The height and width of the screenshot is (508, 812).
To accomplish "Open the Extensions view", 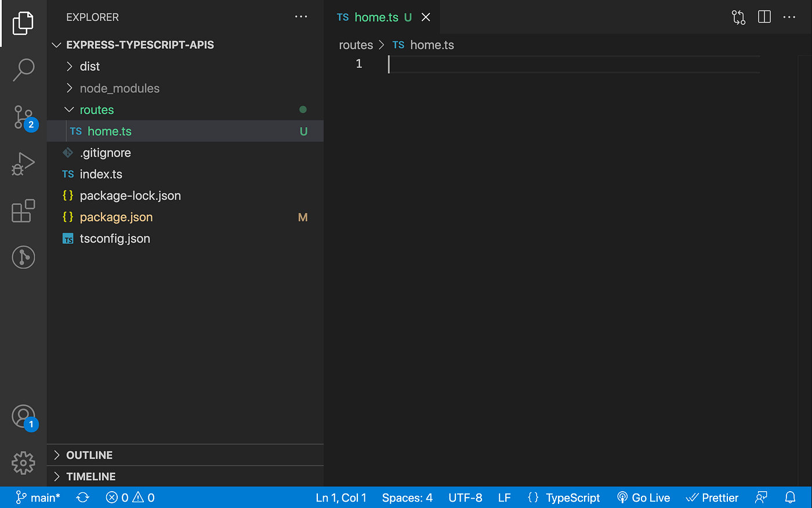I will [x=23, y=211].
